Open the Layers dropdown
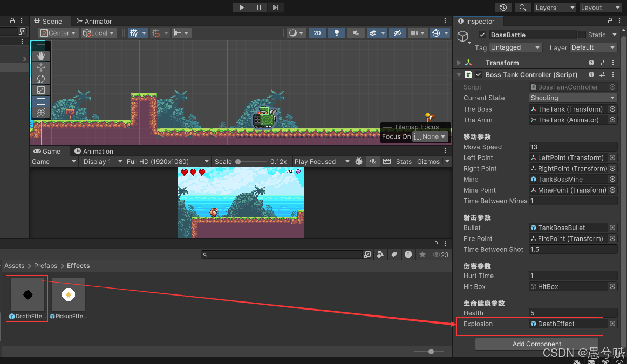Screen dimensions: 627x364 [x=555, y=7]
